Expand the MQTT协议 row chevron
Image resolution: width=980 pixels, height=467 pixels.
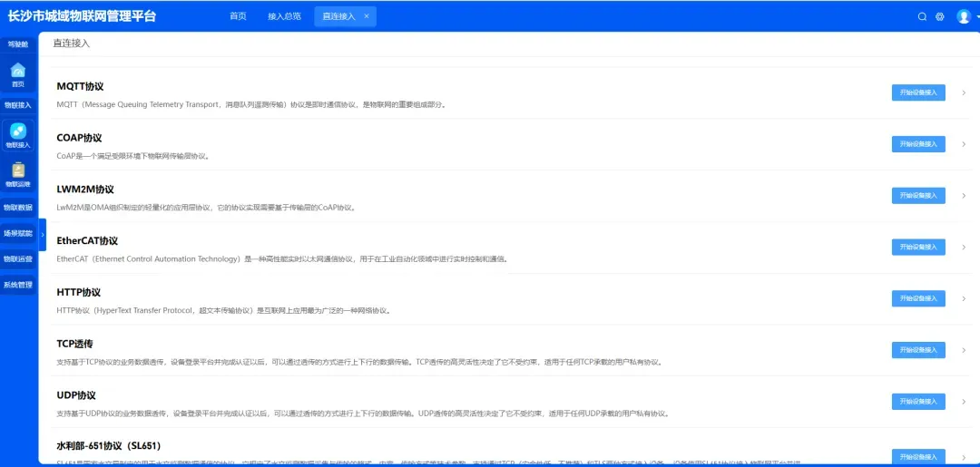(964, 92)
